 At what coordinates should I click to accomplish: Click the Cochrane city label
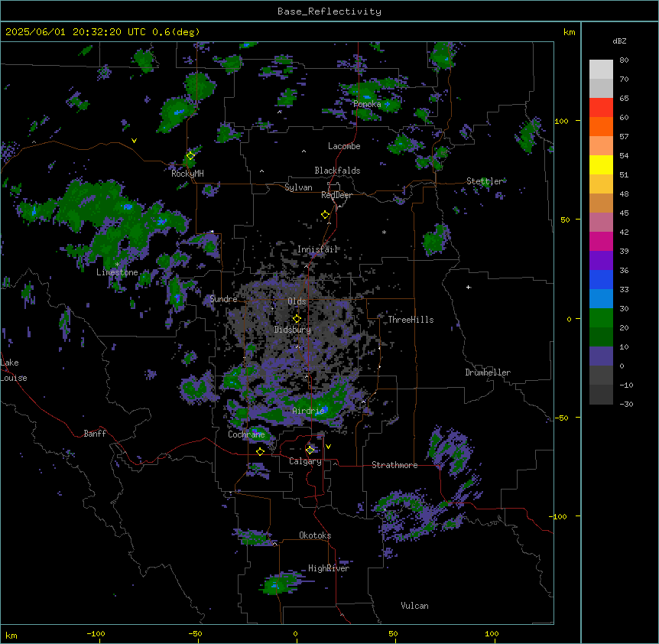pyautogui.click(x=246, y=434)
